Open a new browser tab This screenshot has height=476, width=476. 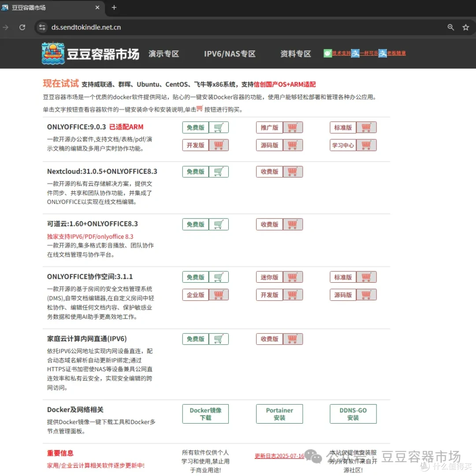point(114,7)
